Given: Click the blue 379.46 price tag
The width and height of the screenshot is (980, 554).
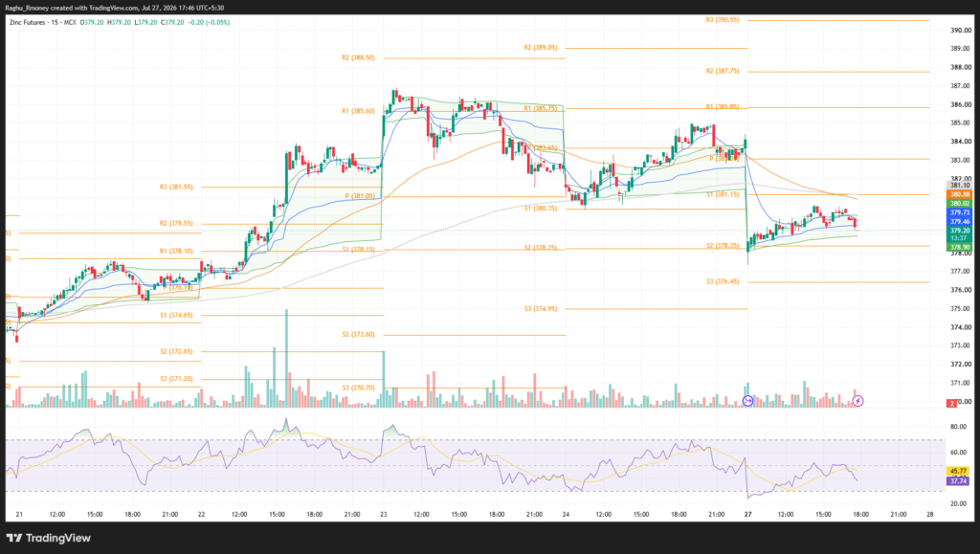Looking at the screenshot, I should click(x=959, y=222).
